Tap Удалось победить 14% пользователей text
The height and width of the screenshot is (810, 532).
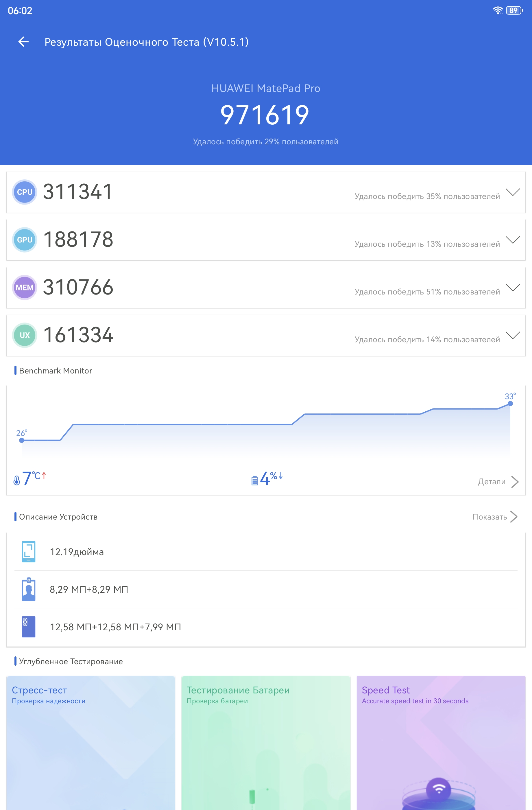(427, 339)
